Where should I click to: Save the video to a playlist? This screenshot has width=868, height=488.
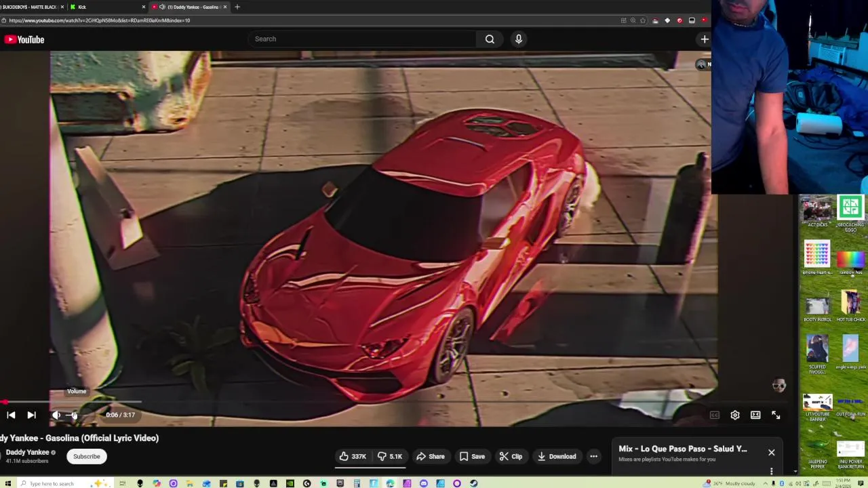click(x=472, y=456)
